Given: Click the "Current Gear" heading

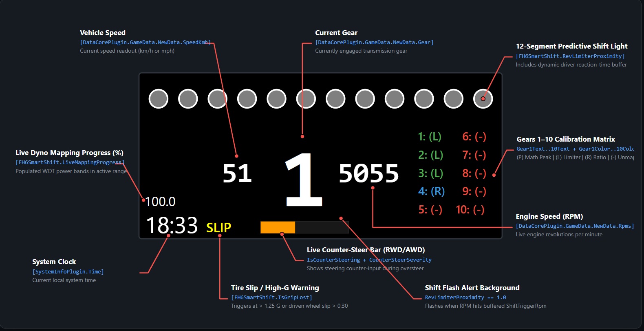Looking at the screenshot, I should point(336,33).
